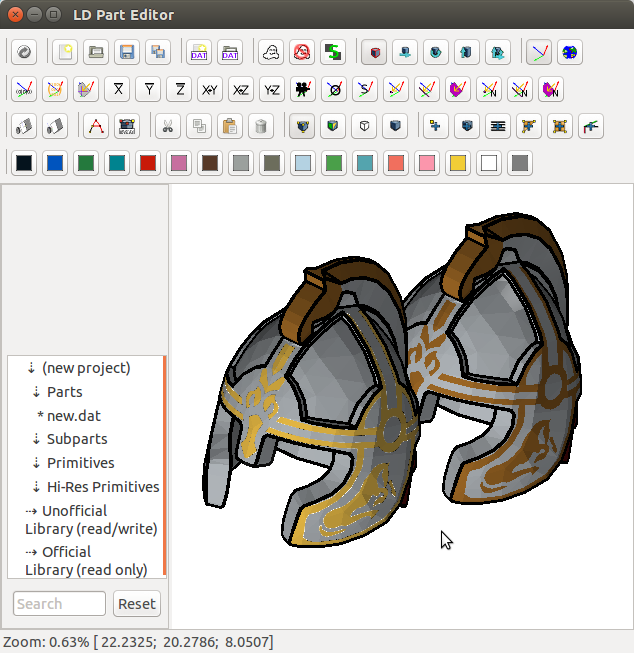This screenshot has width=634, height=653.
Task: Click the movie camera icon
Action: [x=301, y=89]
